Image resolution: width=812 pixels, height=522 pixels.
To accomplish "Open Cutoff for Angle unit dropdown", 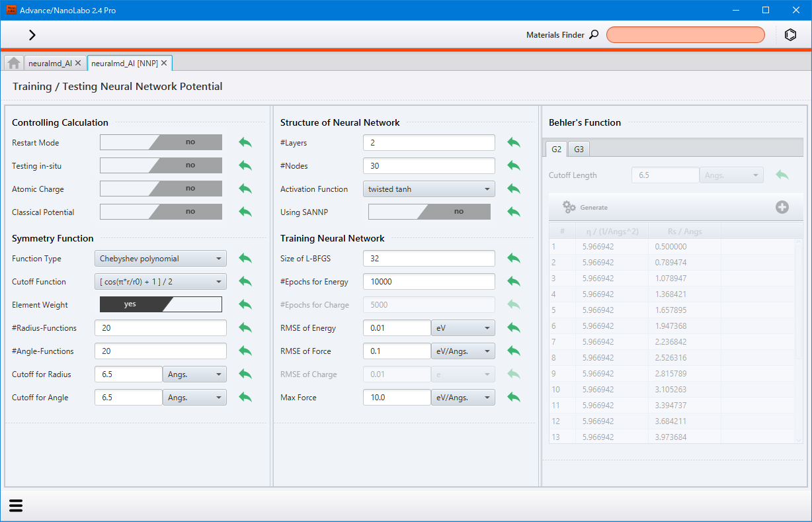I will point(194,398).
